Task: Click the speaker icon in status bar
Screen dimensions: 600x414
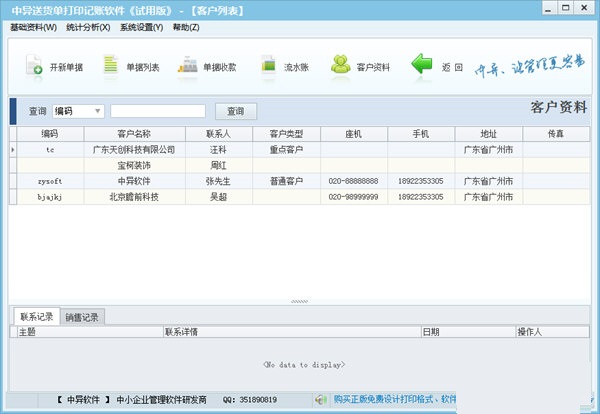Action: (x=321, y=400)
